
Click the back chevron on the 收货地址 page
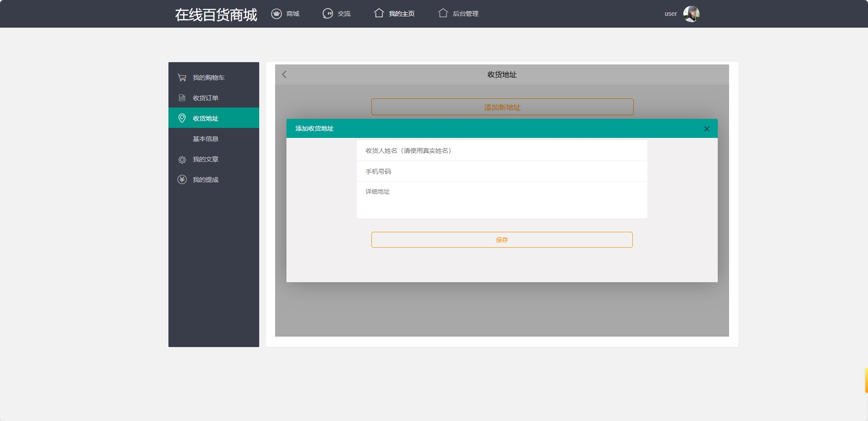click(x=284, y=74)
